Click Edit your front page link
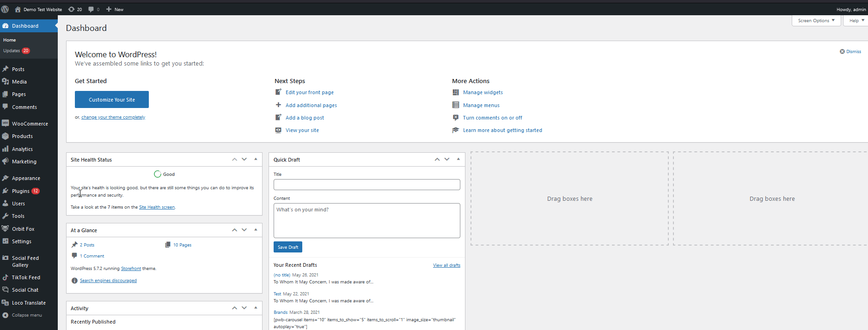This screenshot has width=868, height=330. [x=309, y=92]
